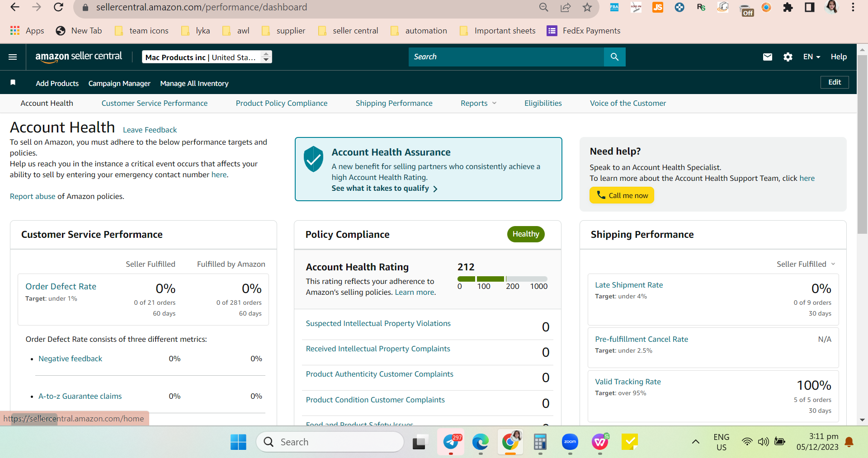Open Product Condition Customer Complaints
The width and height of the screenshot is (868, 458).
[x=375, y=400]
